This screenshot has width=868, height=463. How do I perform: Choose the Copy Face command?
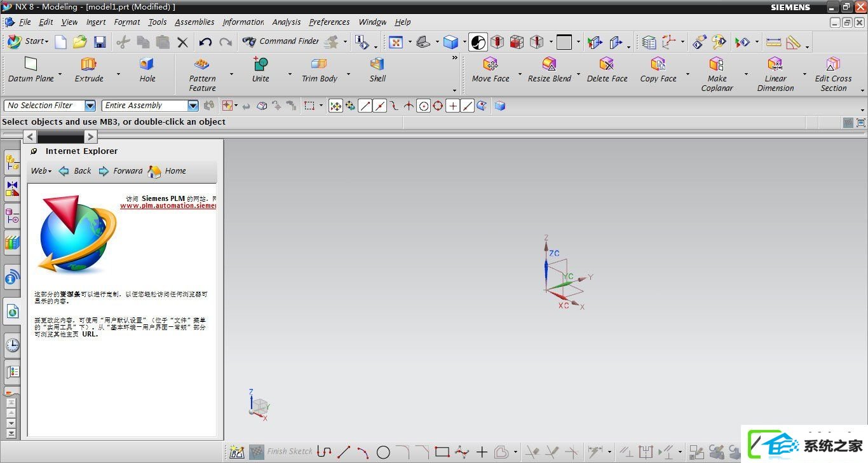[x=658, y=69]
